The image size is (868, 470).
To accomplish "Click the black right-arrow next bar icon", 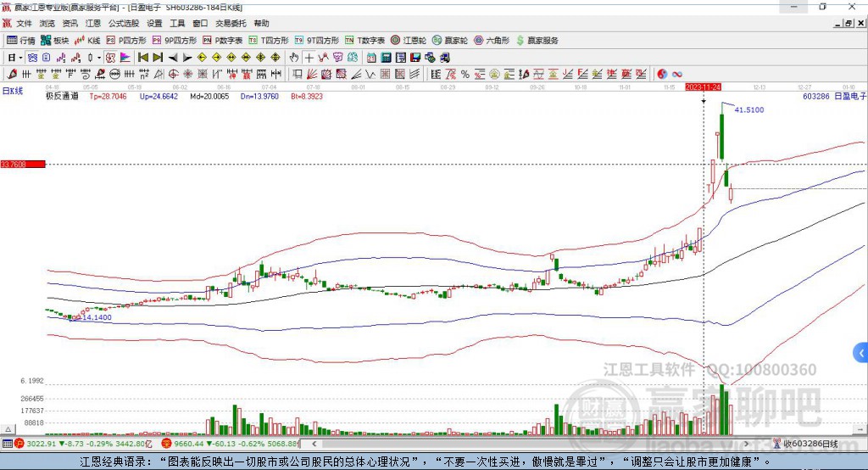I will tap(187, 58).
